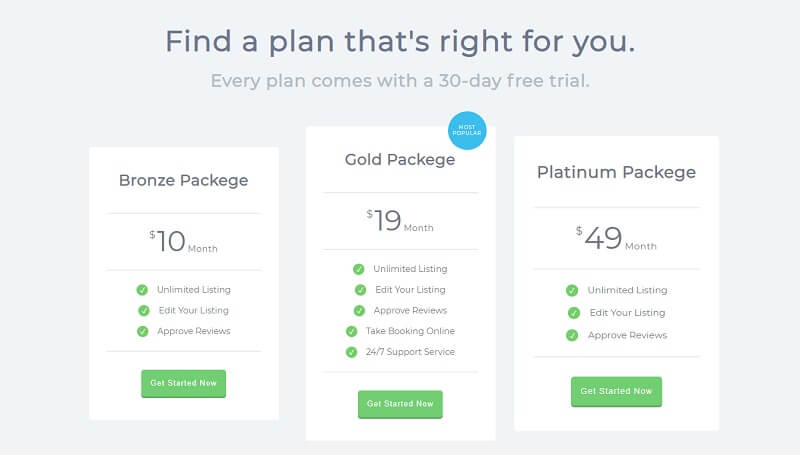Click checkmark beside Platinum Approve Reviews
This screenshot has width=800, height=455.
572,335
